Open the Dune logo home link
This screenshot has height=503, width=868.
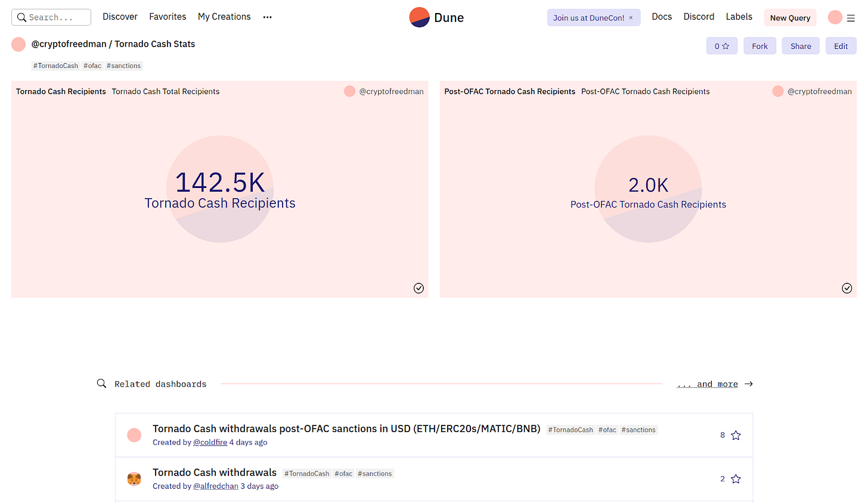(436, 17)
